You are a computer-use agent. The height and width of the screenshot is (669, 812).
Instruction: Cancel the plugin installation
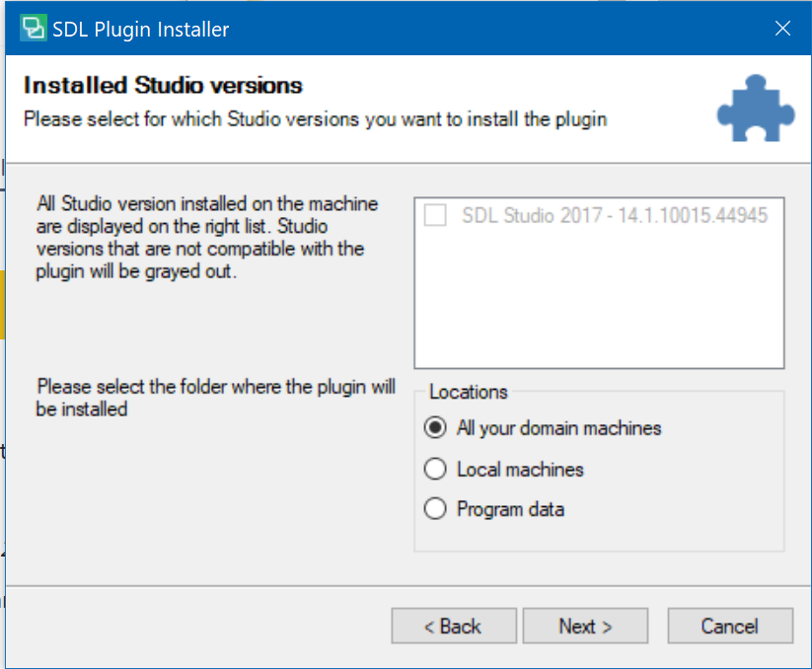pos(729,626)
